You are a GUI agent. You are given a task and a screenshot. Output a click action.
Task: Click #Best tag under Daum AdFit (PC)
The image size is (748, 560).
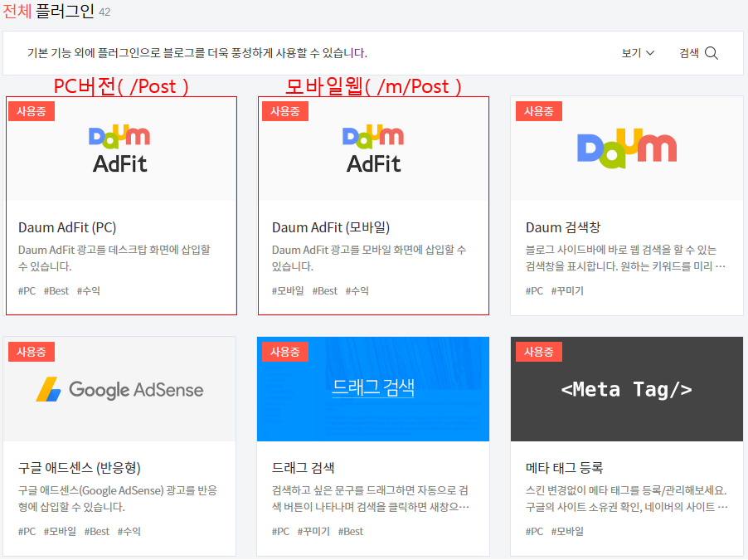(56, 290)
